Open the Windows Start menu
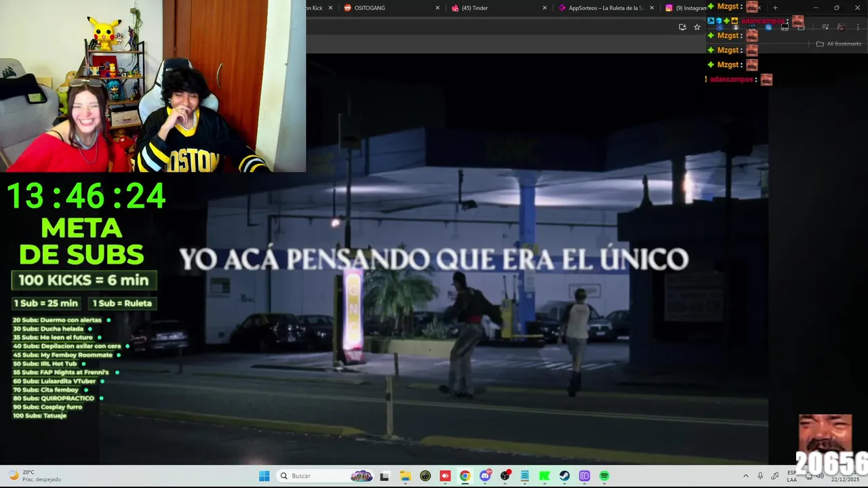The image size is (868, 488). pyautogui.click(x=264, y=476)
